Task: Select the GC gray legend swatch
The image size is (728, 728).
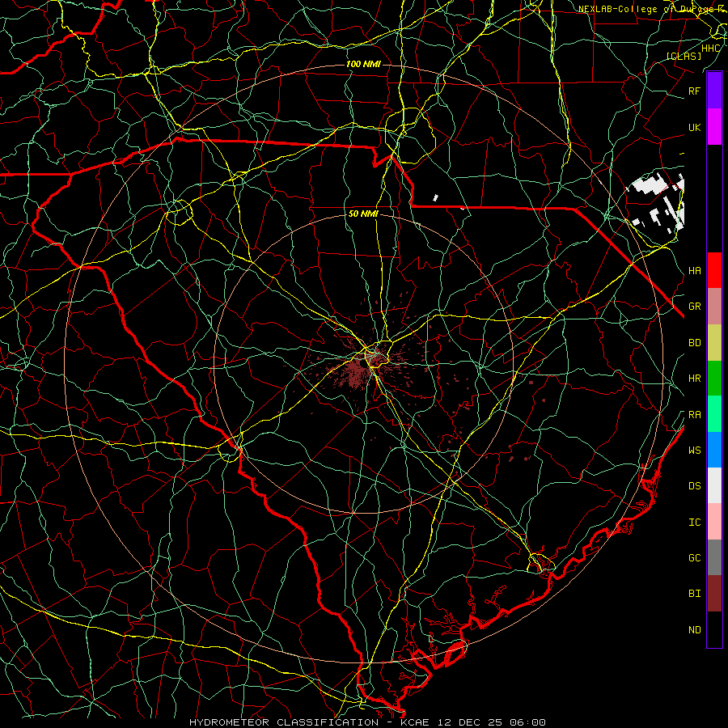Action: 714,557
